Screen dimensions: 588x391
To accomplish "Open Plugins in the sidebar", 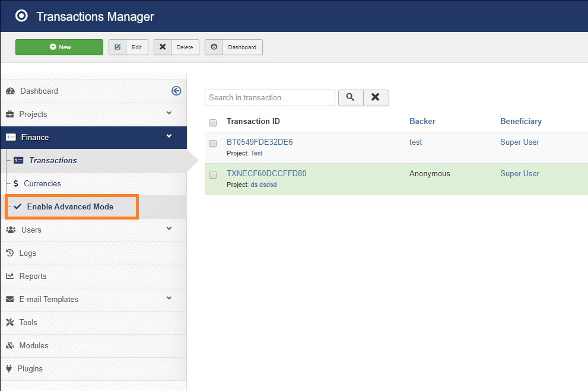I will 30,369.
